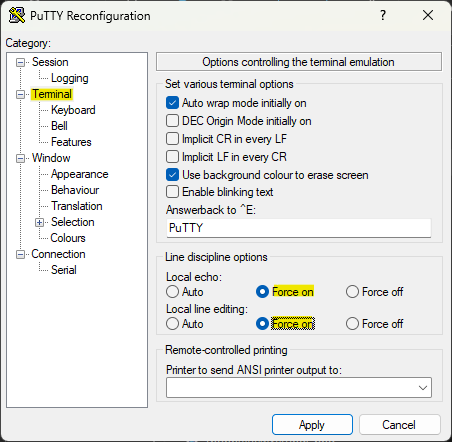The height and width of the screenshot is (442, 452).
Task: Click the Apply button
Action: point(312,425)
